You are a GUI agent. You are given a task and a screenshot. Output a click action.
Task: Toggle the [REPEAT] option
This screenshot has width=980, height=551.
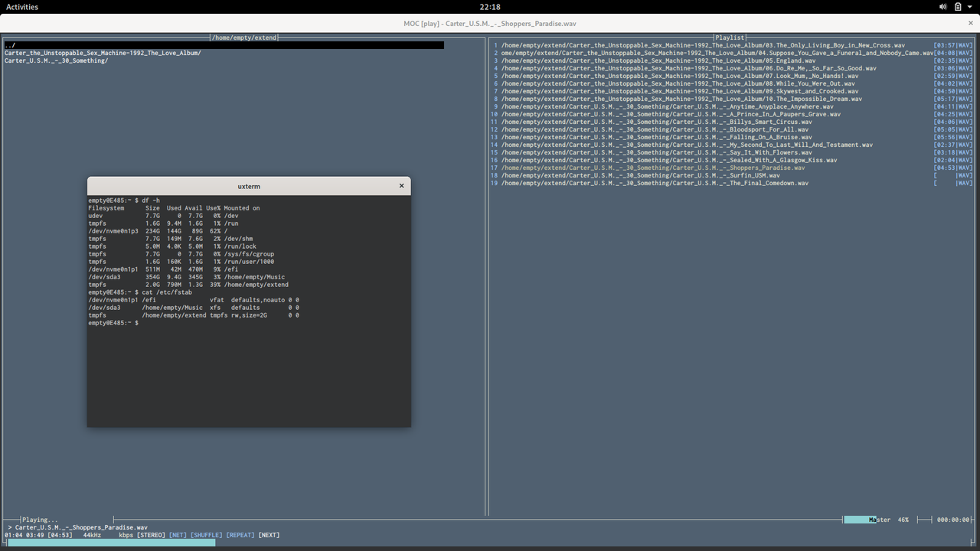point(240,535)
